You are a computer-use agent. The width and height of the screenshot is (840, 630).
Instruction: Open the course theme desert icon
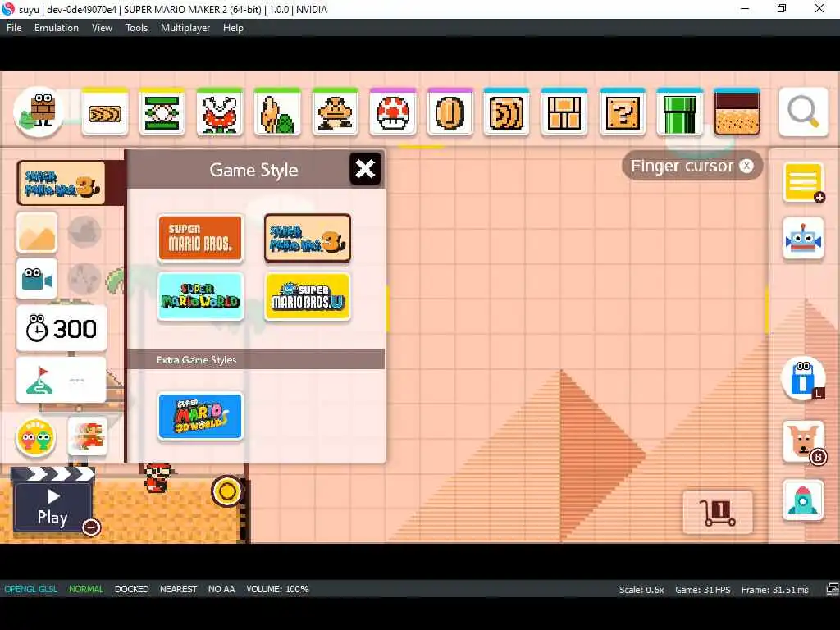37,233
